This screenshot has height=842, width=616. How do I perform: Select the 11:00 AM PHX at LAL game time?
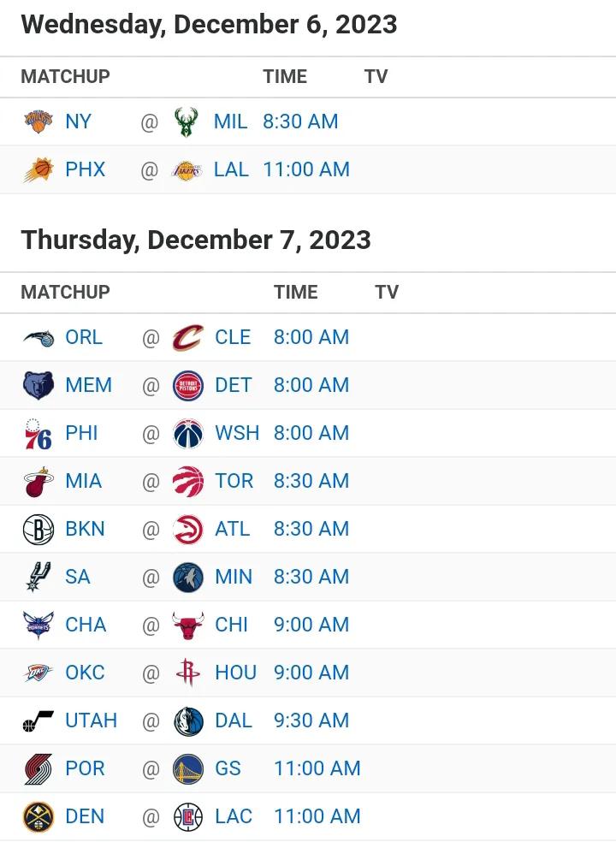click(306, 169)
